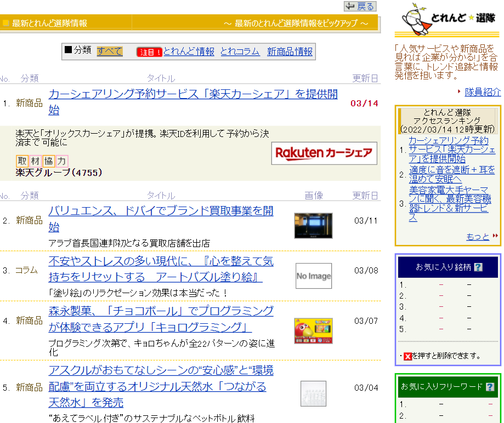Open the 楽天カーシェア article headline link
The height and width of the screenshot is (423, 504).
(193, 102)
